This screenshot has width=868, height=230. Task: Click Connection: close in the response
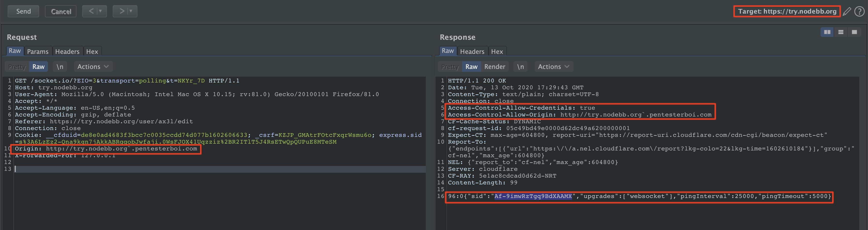(481, 101)
